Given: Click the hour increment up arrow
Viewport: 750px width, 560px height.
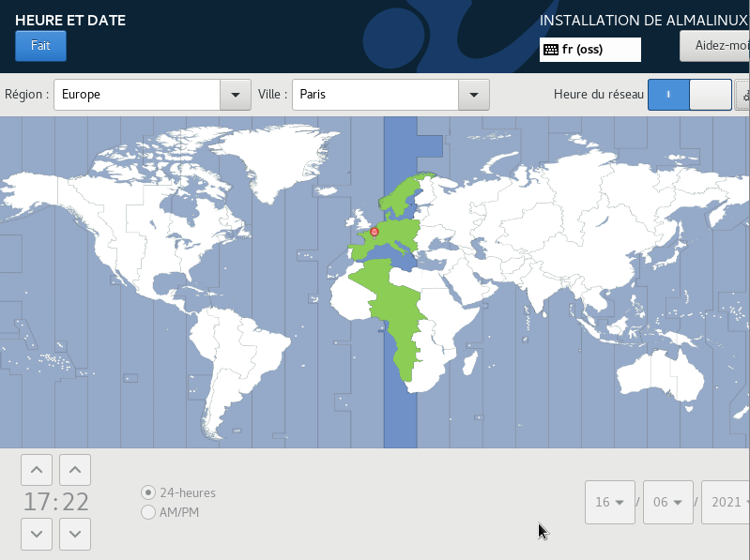Looking at the screenshot, I should pyautogui.click(x=36, y=469).
